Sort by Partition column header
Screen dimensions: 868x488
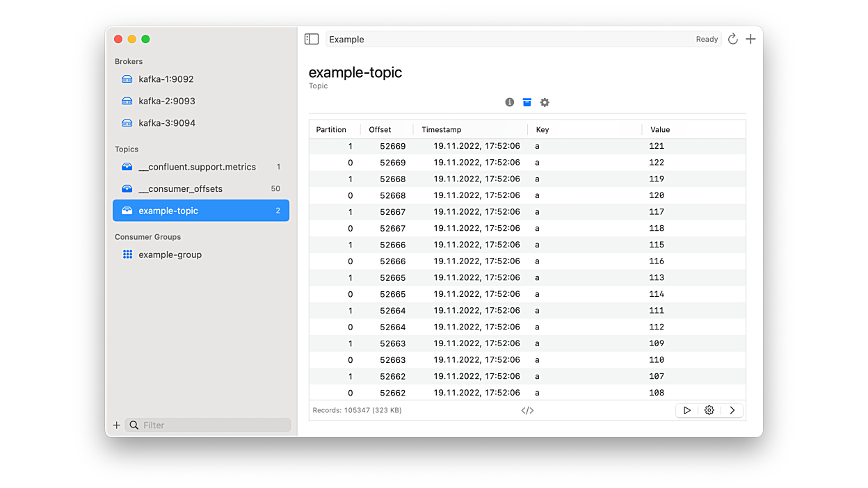click(x=335, y=129)
